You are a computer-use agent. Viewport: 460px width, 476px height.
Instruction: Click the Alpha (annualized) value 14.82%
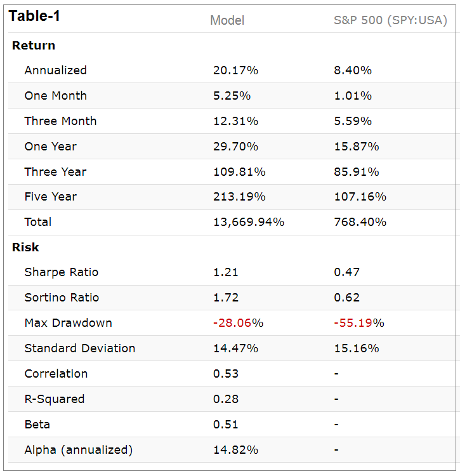(x=235, y=450)
